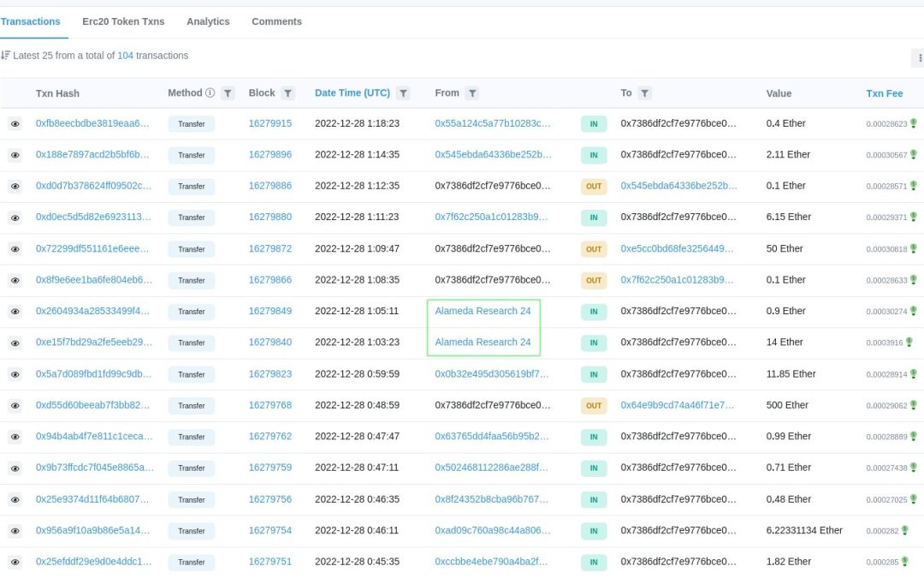Open the Comments tab
This screenshot has width=924, height=578.
tap(276, 21)
